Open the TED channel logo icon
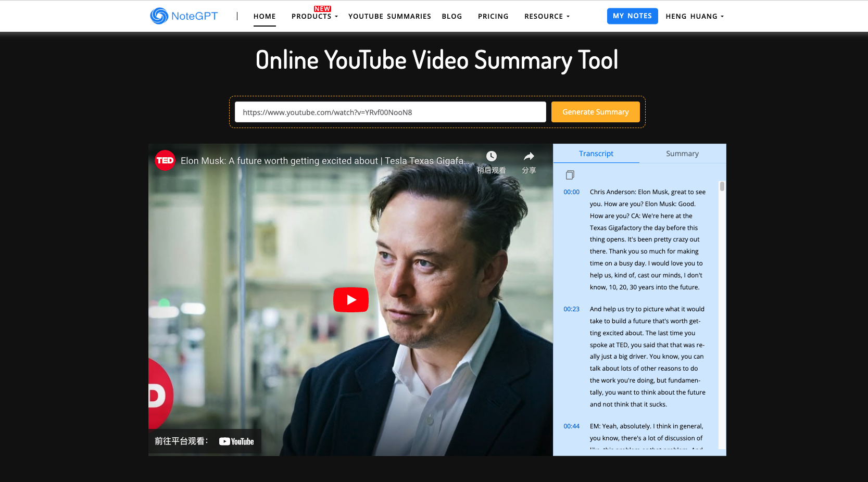Screen dimensions: 868x482 (x=165, y=160)
